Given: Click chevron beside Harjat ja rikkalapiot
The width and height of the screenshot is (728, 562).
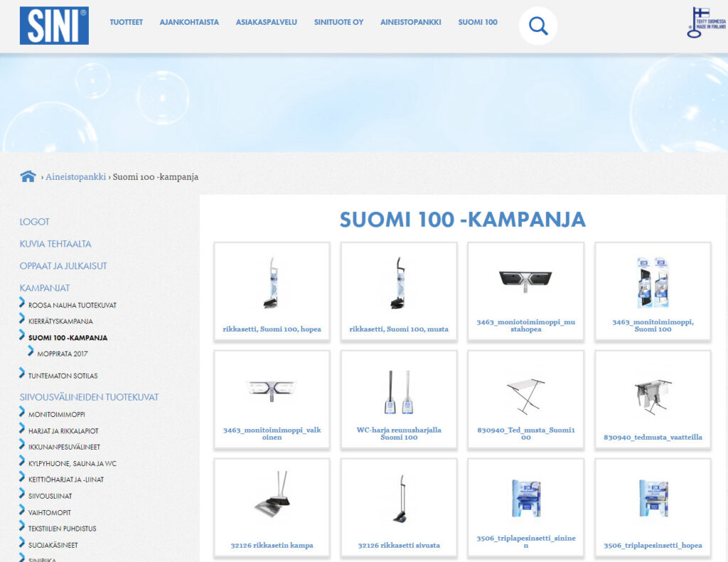Looking at the screenshot, I should pyautogui.click(x=22, y=428).
